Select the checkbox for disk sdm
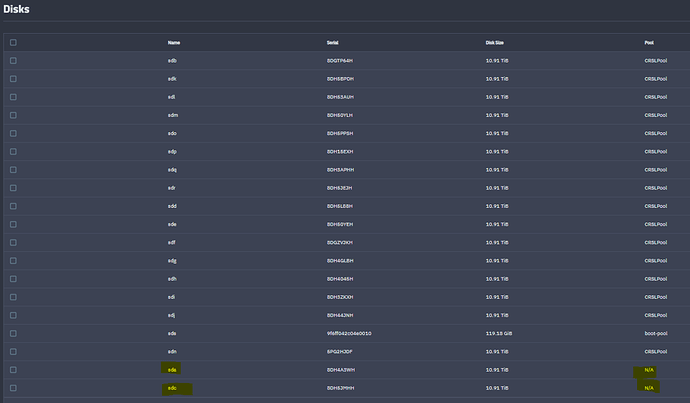 tap(13, 115)
